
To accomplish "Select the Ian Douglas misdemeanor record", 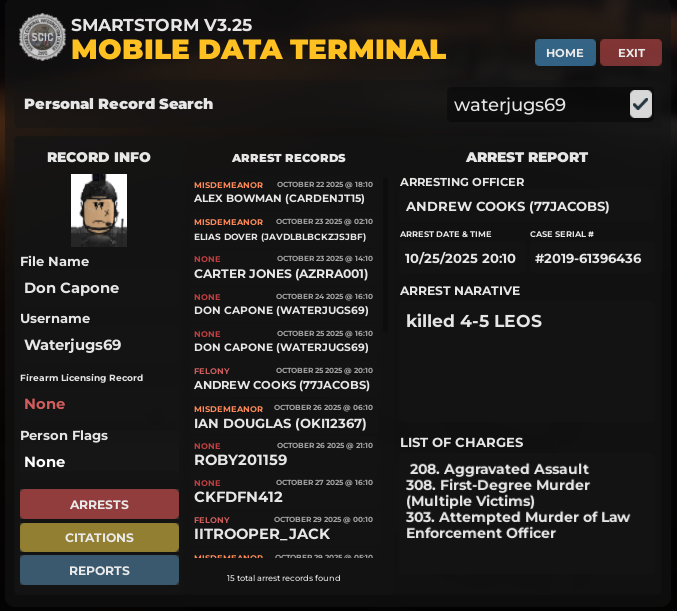I will point(283,416).
